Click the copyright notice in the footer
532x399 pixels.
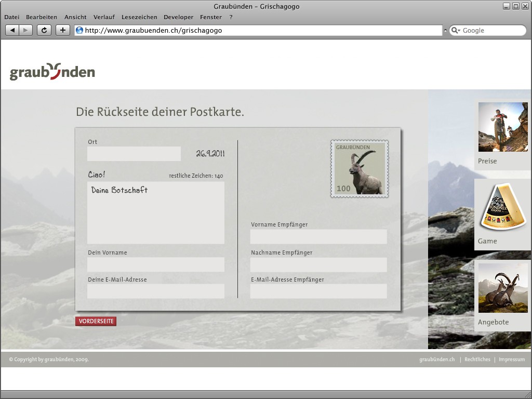(49, 360)
